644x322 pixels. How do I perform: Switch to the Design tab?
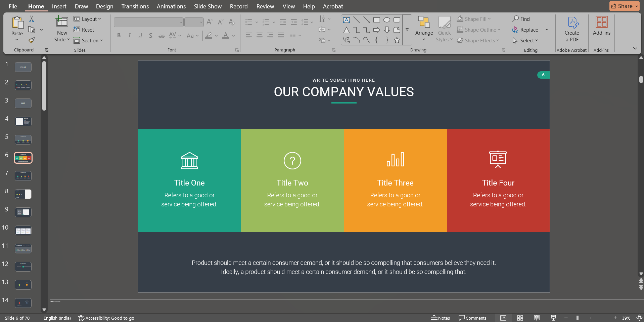104,6
